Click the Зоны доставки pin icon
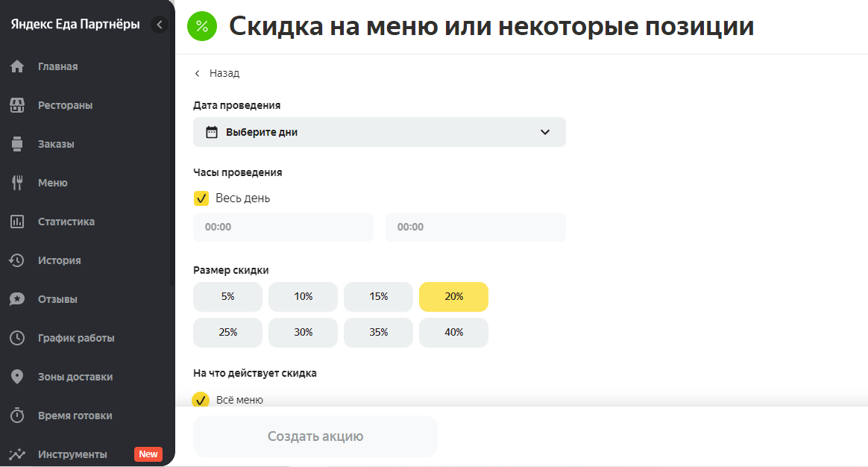Screen dimensions: 868x467 pos(17,377)
